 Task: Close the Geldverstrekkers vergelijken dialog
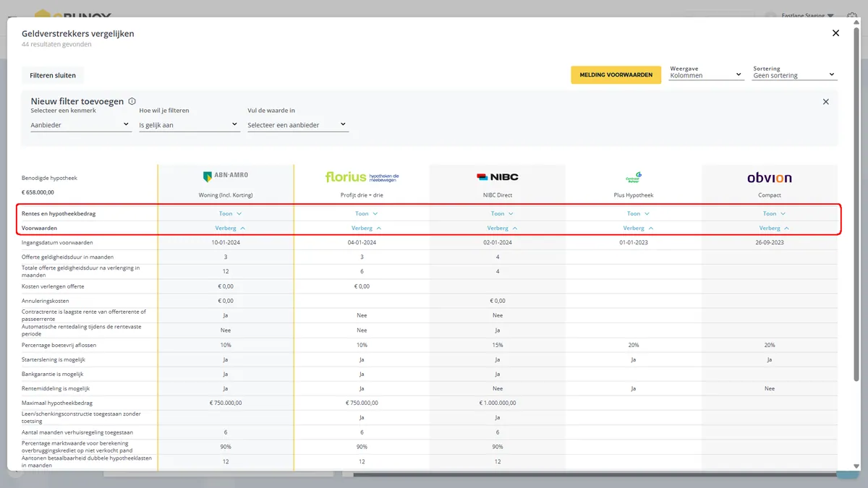coord(835,33)
